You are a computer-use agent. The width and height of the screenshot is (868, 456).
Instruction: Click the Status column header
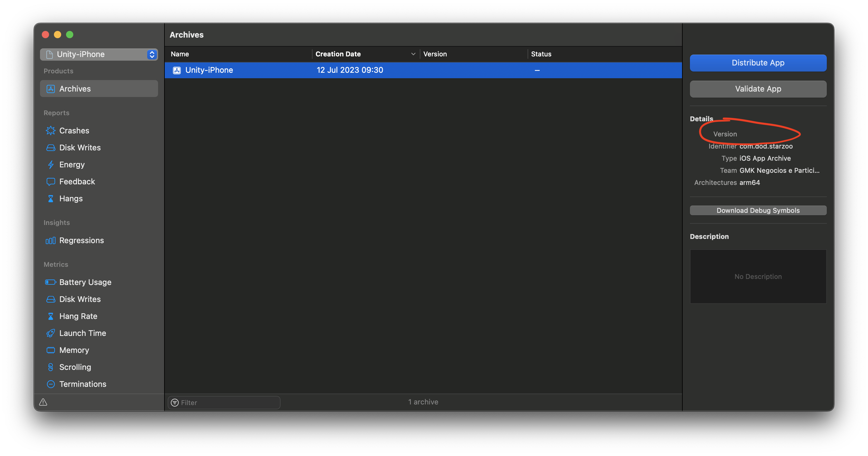pos(541,54)
